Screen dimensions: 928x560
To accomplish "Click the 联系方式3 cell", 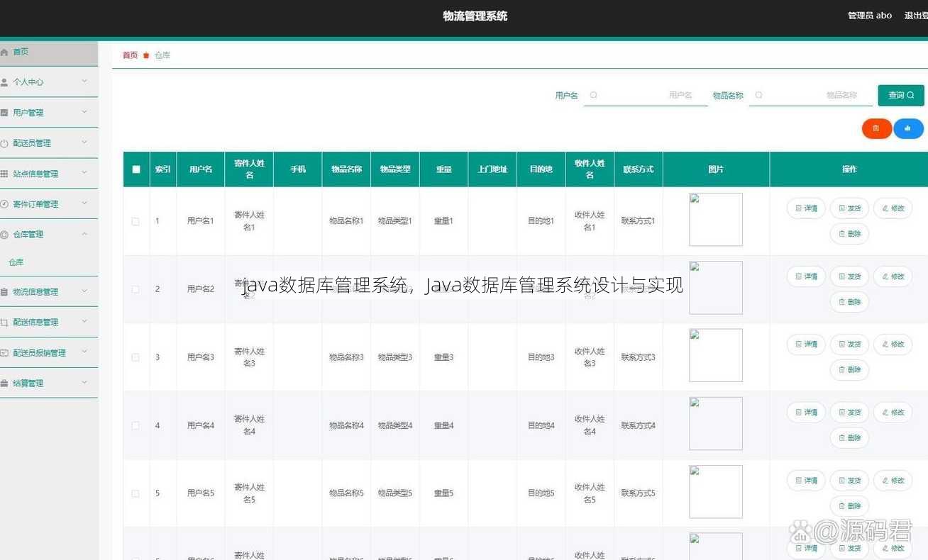I will pyautogui.click(x=639, y=357).
